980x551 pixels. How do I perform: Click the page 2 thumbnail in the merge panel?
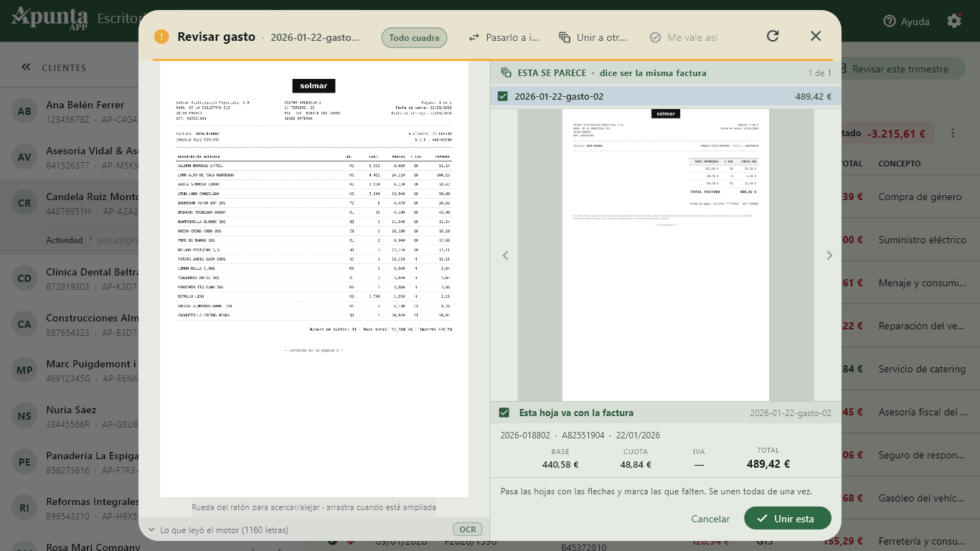pos(666,255)
